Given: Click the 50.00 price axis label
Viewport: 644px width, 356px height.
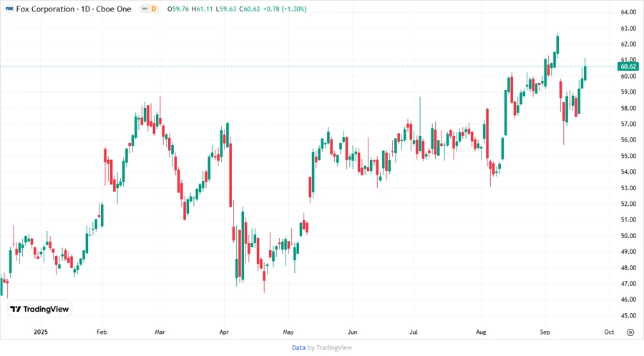Looking at the screenshot, I should pyautogui.click(x=628, y=236).
